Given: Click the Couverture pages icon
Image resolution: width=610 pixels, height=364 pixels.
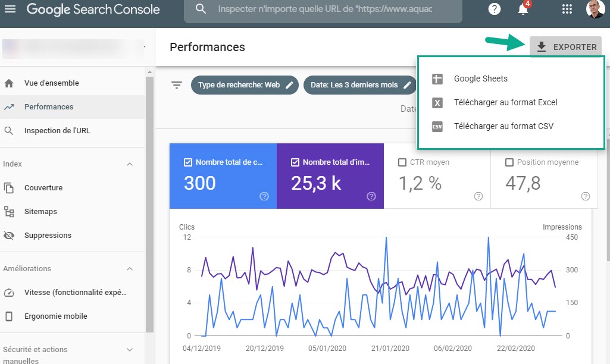Looking at the screenshot, I should [x=9, y=188].
